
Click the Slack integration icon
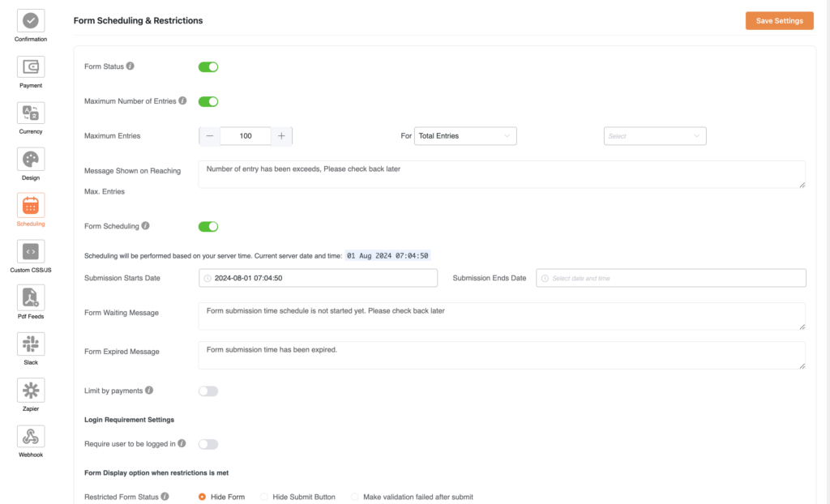point(31,344)
